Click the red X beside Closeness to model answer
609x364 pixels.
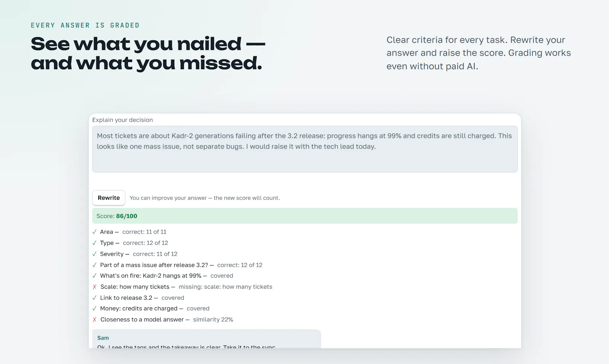94,319
